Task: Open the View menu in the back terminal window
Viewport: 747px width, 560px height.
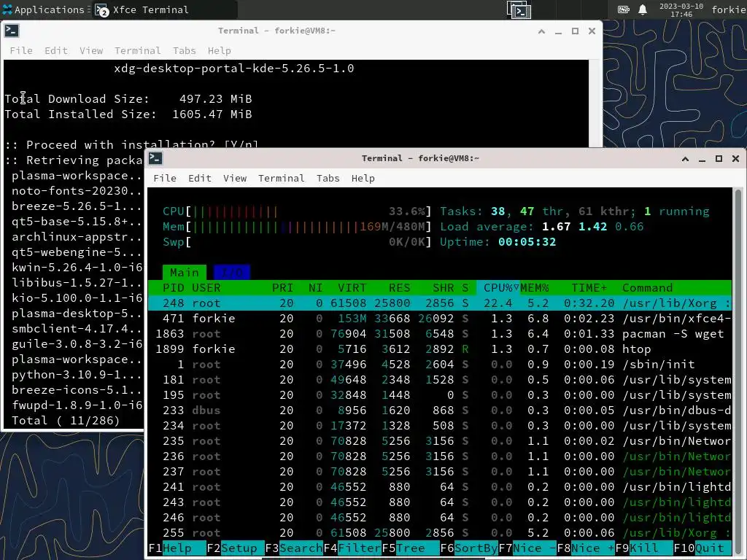Action: [91, 50]
